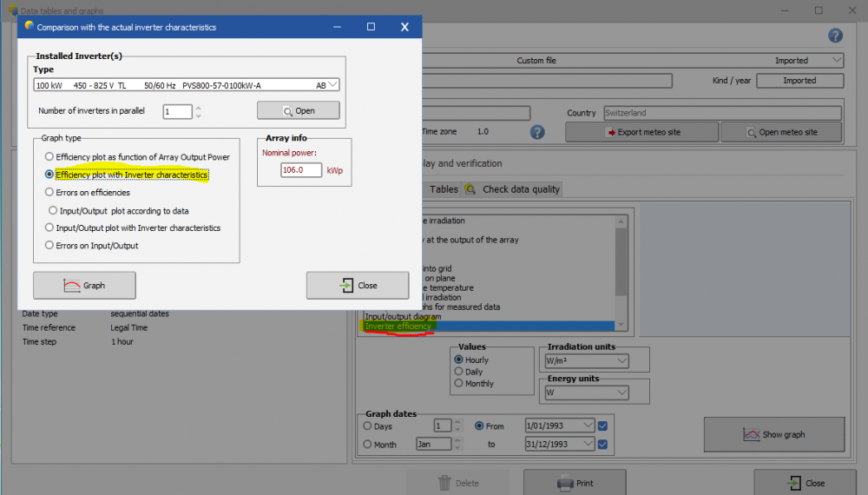Close the inverter comparison dialog via Close button
Image resolution: width=868 pixels, height=495 pixels.
pos(357,286)
